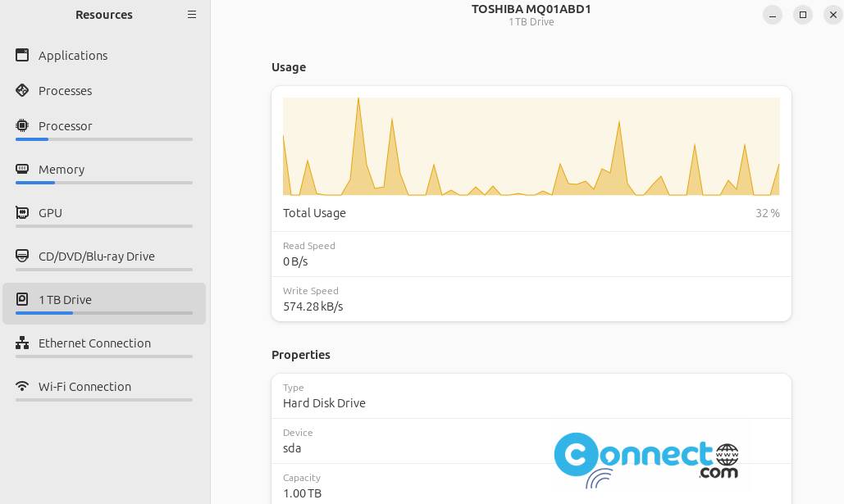Click the Applications window icon
The height and width of the screenshot is (504, 844).
(x=22, y=55)
